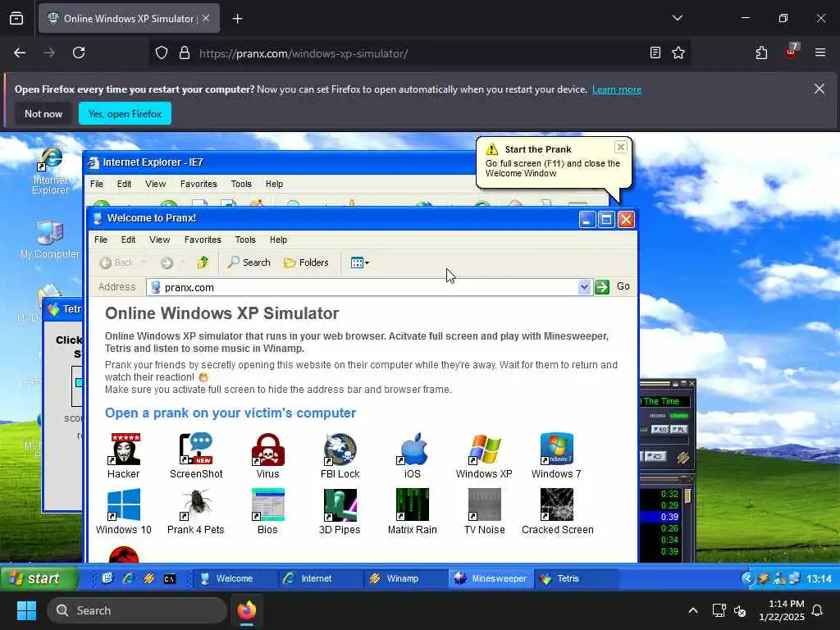840x630 pixels.
Task: Click the Winamp playlist scrollbar thumb
Action: pyautogui.click(x=687, y=496)
